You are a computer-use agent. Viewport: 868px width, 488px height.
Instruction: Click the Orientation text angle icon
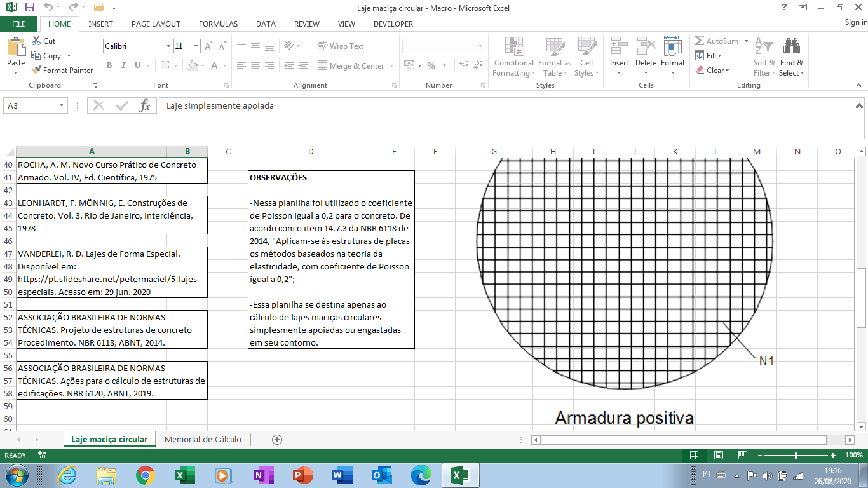click(290, 46)
